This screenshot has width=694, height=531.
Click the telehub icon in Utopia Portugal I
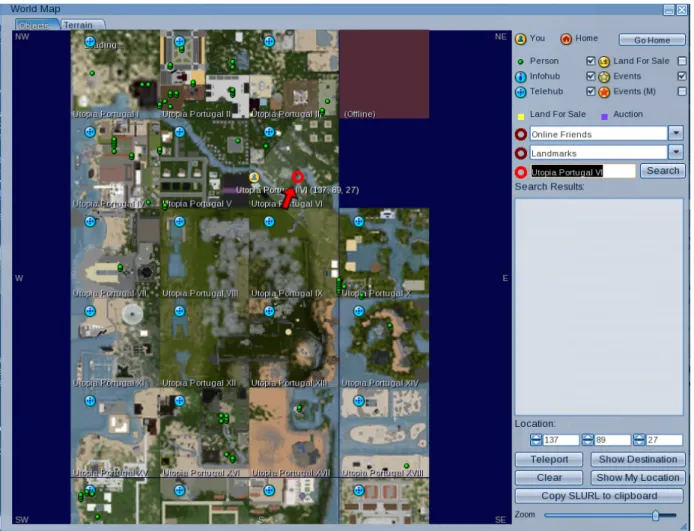(90, 42)
